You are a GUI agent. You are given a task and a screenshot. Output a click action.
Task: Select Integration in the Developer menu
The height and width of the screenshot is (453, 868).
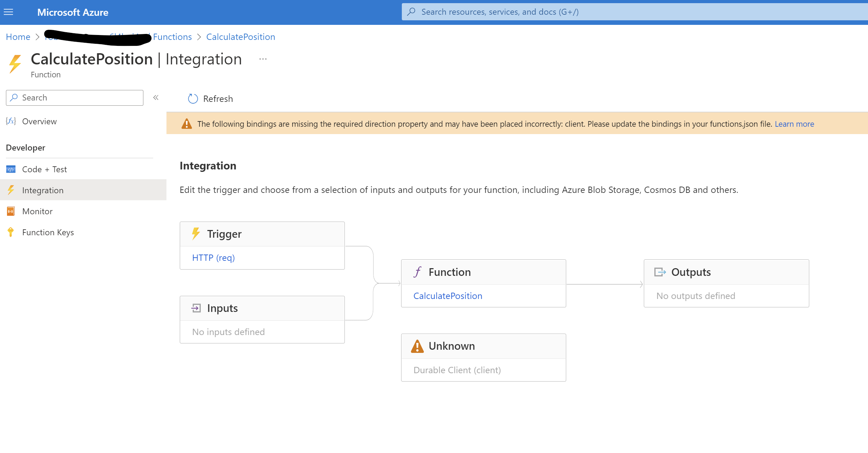click(43, 190)
